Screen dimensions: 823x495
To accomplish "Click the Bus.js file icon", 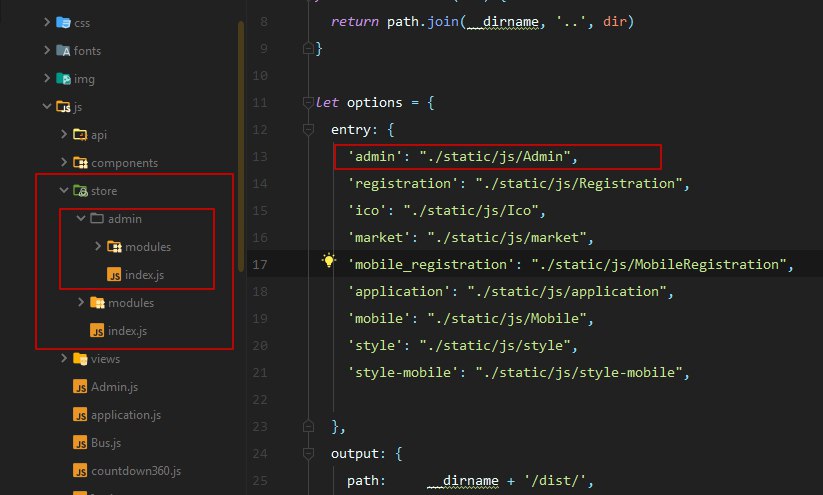I will tap(80, 443).
